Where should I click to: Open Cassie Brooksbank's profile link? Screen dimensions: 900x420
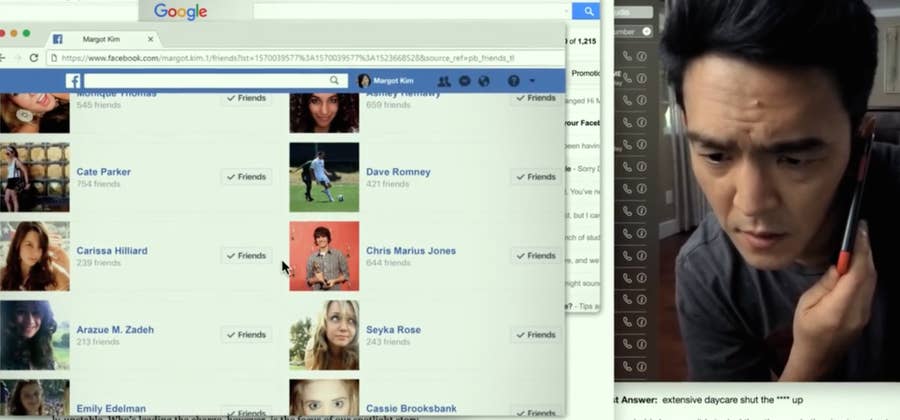click(412, 409)
